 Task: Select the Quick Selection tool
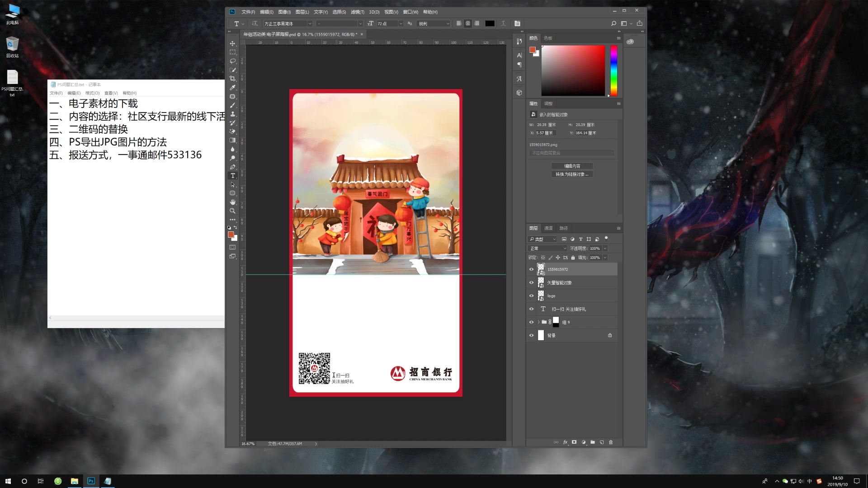(x=232, y=70)
